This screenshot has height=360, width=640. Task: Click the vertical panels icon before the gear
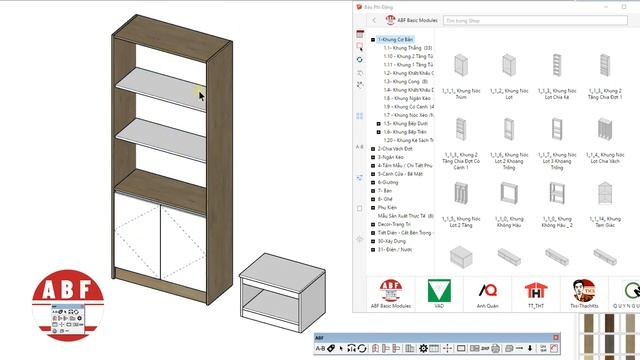[410, 349]
